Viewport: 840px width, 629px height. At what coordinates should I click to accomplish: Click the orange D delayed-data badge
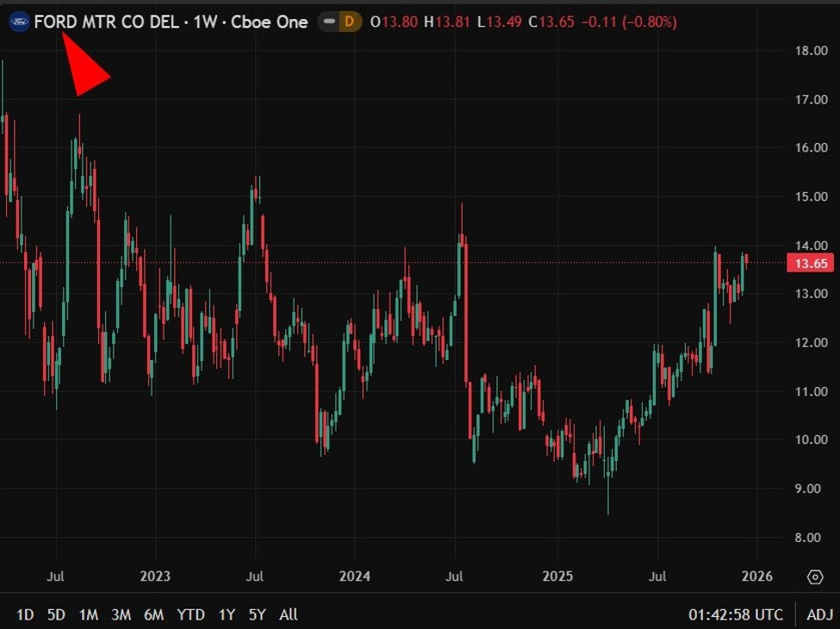coord(351,22)
